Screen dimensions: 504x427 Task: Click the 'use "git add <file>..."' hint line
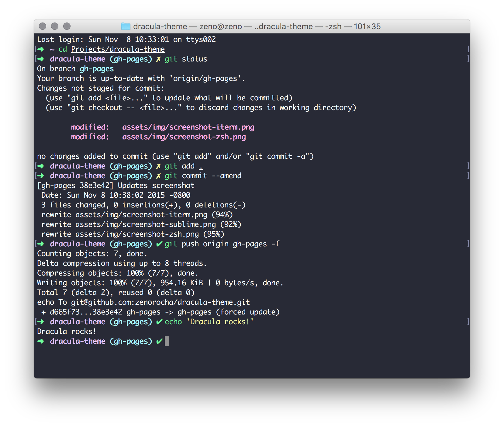[169, 98]
